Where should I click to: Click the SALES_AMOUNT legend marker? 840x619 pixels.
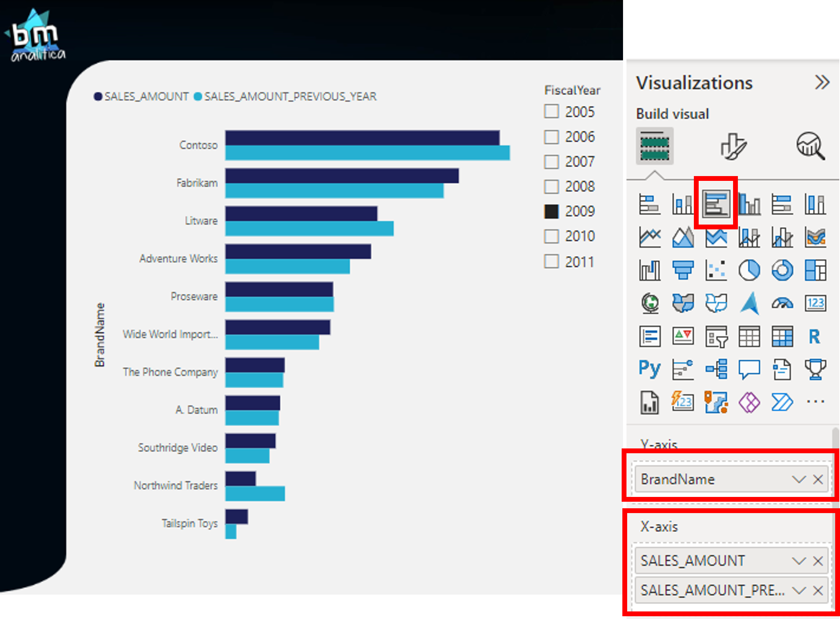(98, 97)
